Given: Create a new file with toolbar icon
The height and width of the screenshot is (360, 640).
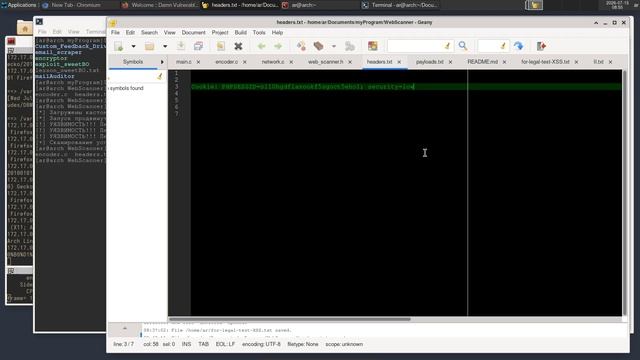Looking at the screenshot, I should point(118,46).
